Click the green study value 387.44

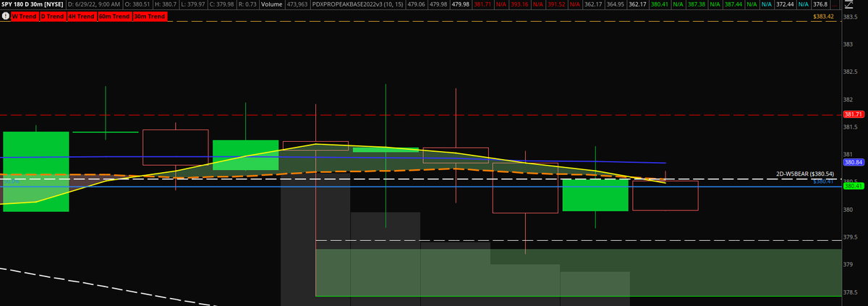tap(733, 4)
